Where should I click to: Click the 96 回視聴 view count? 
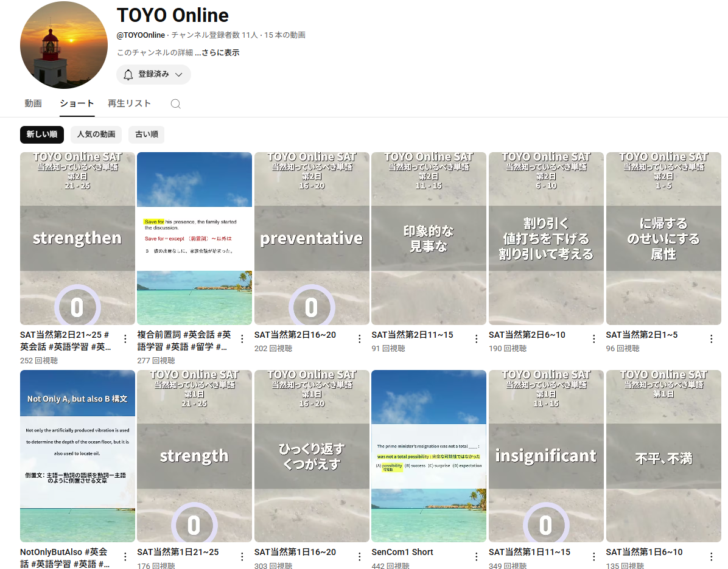pos(623,349)
